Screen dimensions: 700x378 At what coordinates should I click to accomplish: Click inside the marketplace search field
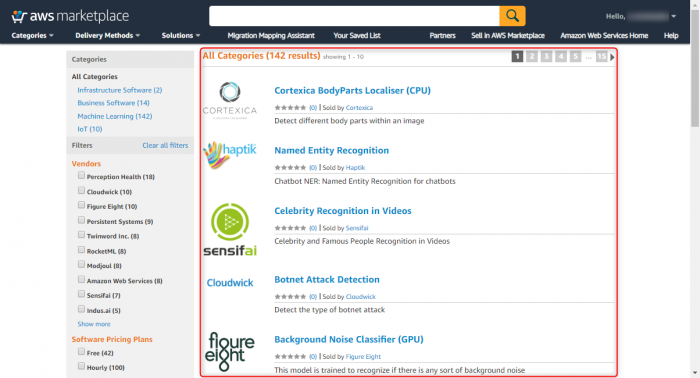pyautogui.click(x=354, y=16)
